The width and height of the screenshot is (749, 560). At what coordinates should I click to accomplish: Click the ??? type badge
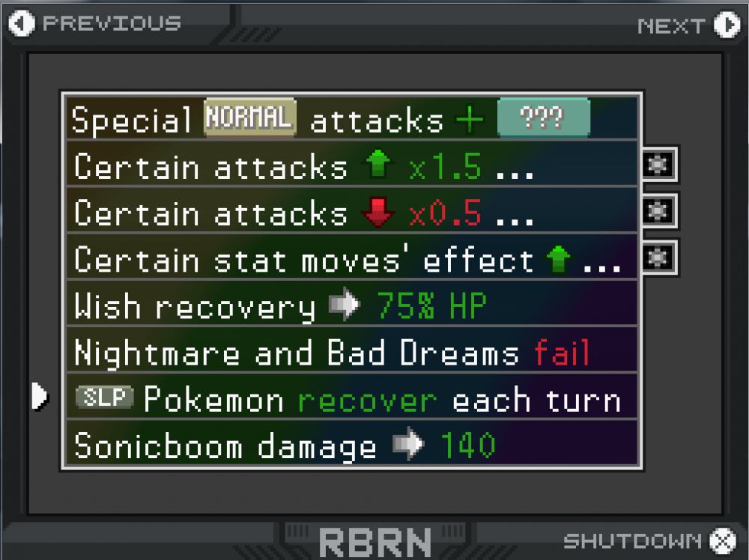pyautogui.click(x=544, y=118)
